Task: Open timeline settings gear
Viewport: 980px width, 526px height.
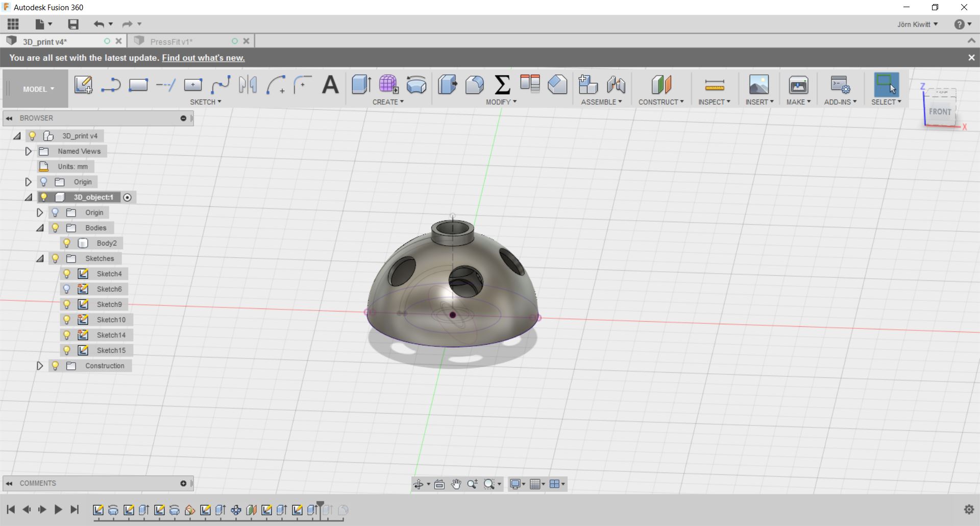Action: [969, 509]
